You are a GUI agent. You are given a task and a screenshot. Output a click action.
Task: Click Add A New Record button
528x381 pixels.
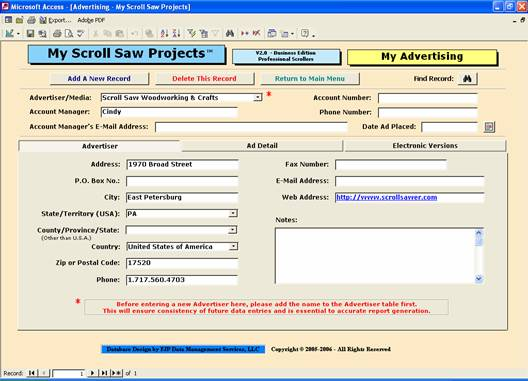(99, 78)
